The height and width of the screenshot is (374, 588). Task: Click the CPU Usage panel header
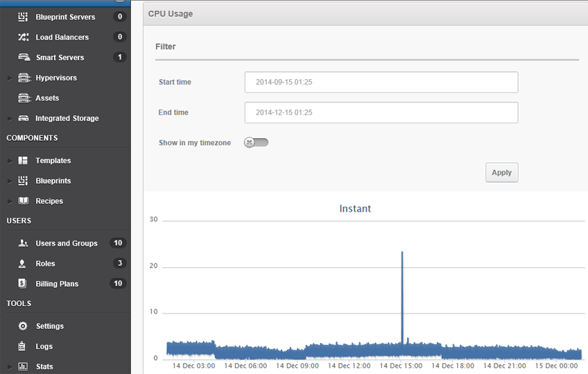click(x=365, y=14)
